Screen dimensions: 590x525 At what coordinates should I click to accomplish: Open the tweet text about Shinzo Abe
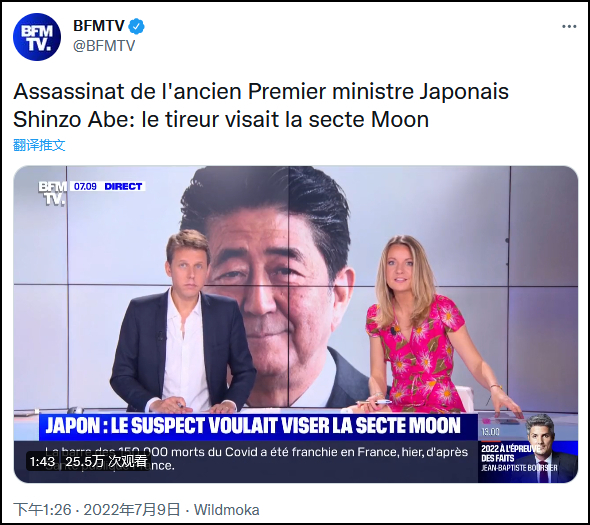[x=261, y=105]
